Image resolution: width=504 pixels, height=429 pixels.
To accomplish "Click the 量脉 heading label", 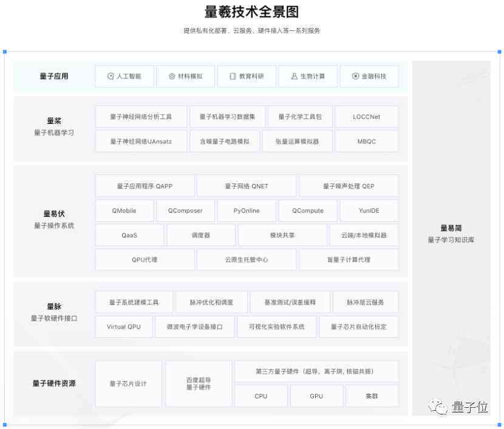I will 54,306.
